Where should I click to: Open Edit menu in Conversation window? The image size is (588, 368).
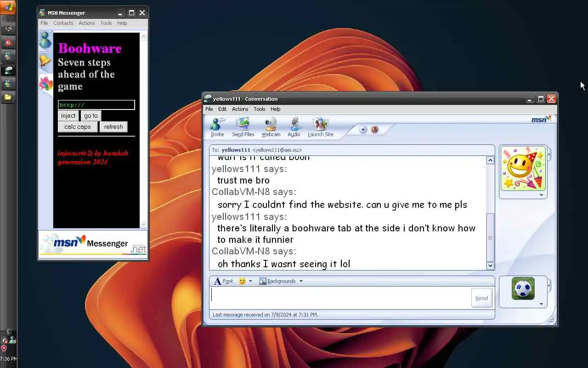click(x=222, y=109)
